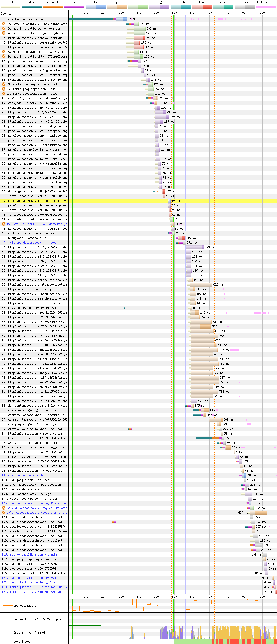The image size is (277, 644).
Task: Click the blocking icon on home.css row
Action: tap(4, 28)
